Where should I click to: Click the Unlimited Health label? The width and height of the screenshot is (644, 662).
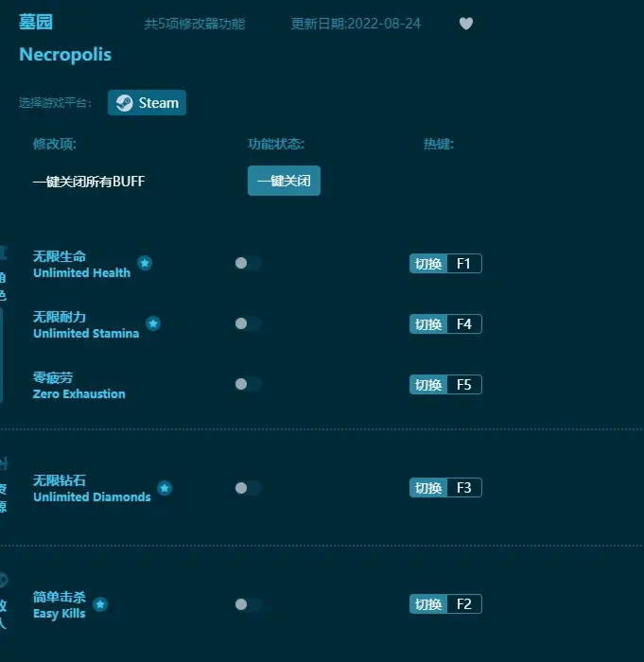click(x=82, y=272)
